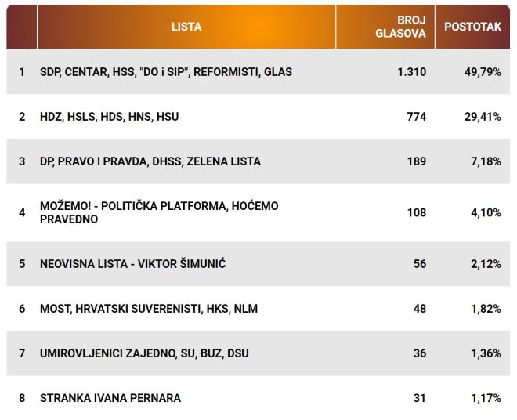Click the 189 votes cell
The height and width of the screenshot is (420, 517).
416,161
